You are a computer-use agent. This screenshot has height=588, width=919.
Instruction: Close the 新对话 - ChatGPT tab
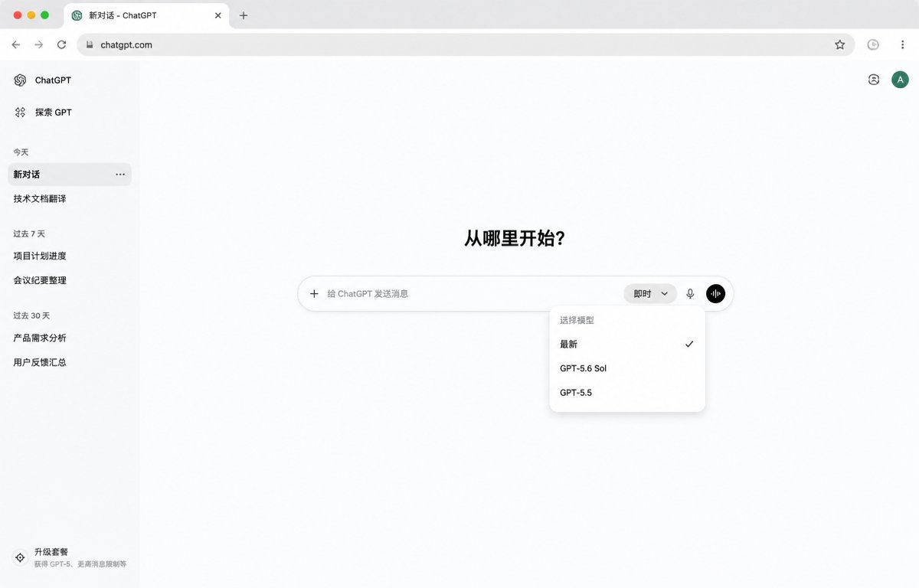[x=218, y=15]
